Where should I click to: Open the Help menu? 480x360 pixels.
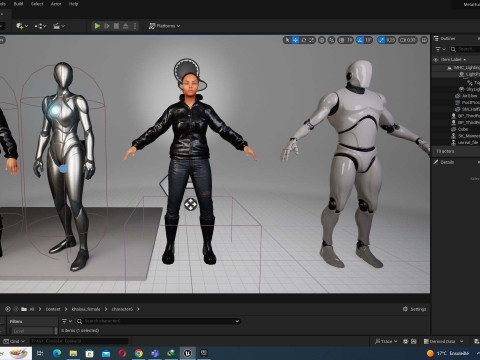(x=73, y=4)
